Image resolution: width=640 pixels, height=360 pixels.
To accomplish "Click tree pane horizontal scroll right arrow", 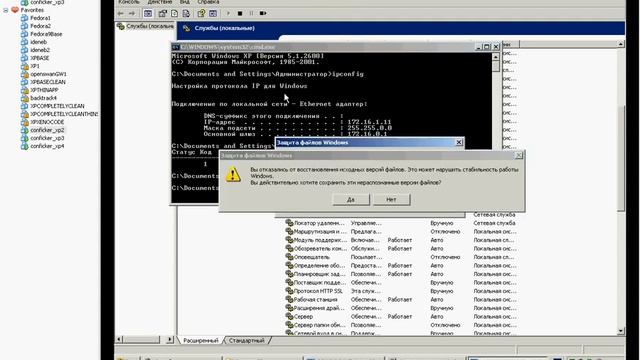I will click(x=170, y=340).
